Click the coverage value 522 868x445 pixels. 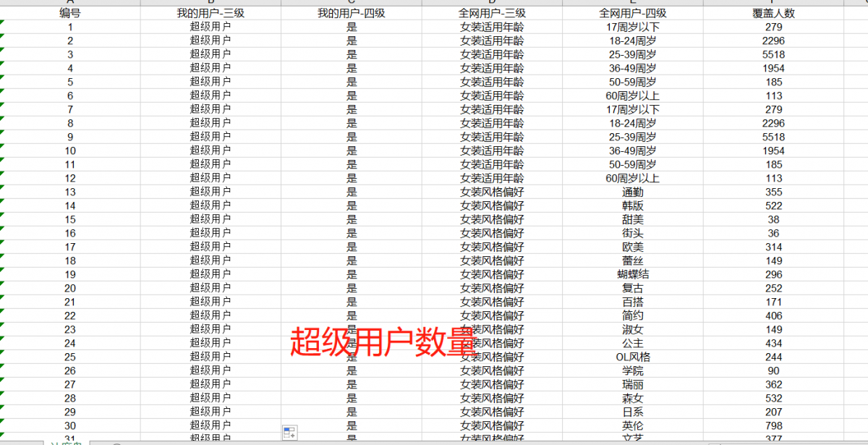[773, 205]
